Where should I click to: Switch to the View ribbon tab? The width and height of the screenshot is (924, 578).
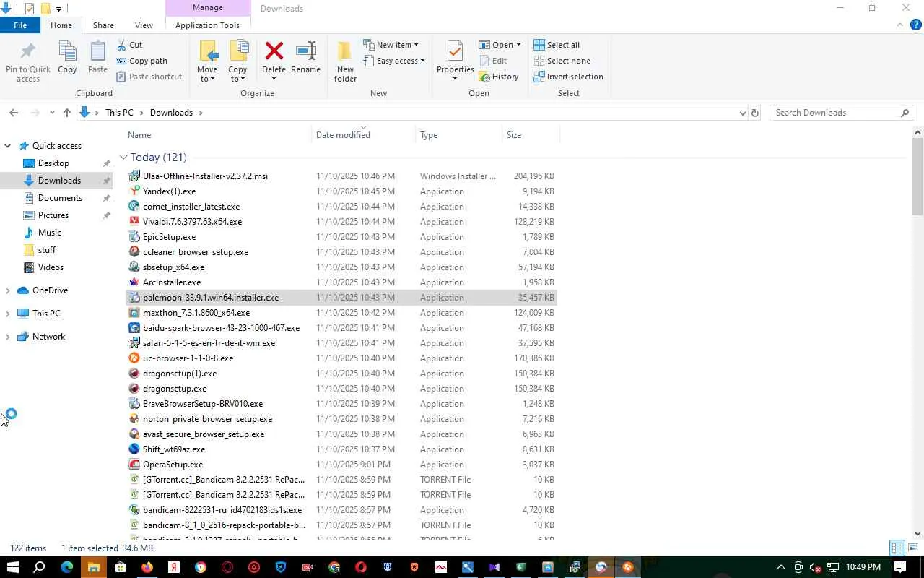click(x=144, y=25)
